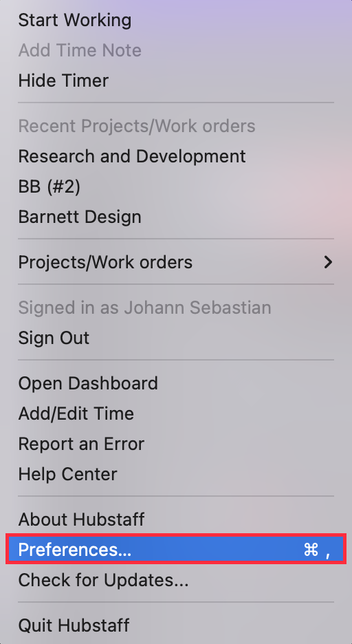Show the About Hubstaff info
The width and height of the screenshot is (352, 644).
click(x=176, y=519)
